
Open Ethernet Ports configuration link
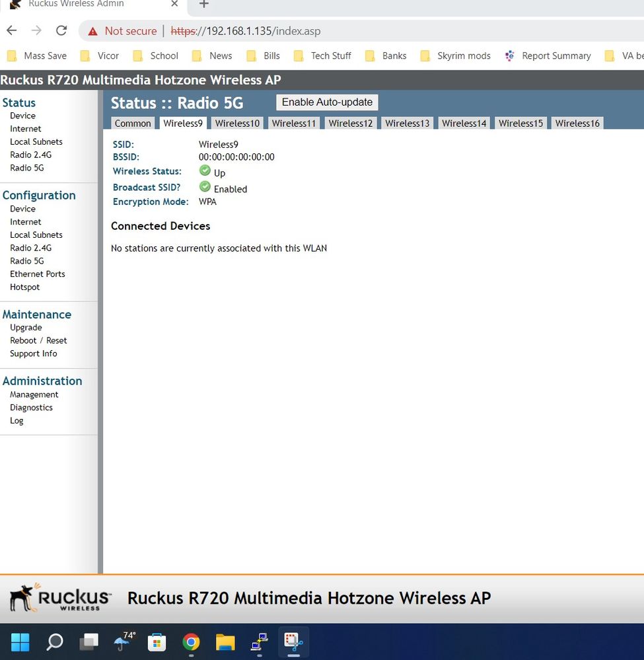(37, 274)
